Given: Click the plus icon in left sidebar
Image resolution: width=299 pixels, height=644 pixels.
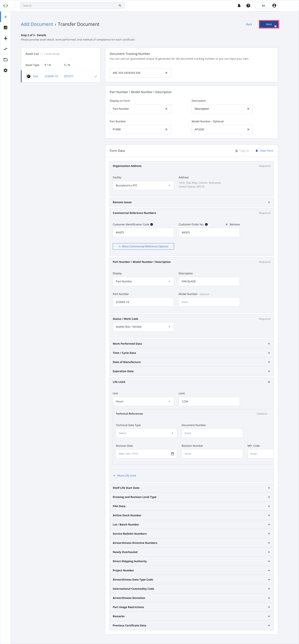Looking at the screenshot, I should tap(6, 17).
